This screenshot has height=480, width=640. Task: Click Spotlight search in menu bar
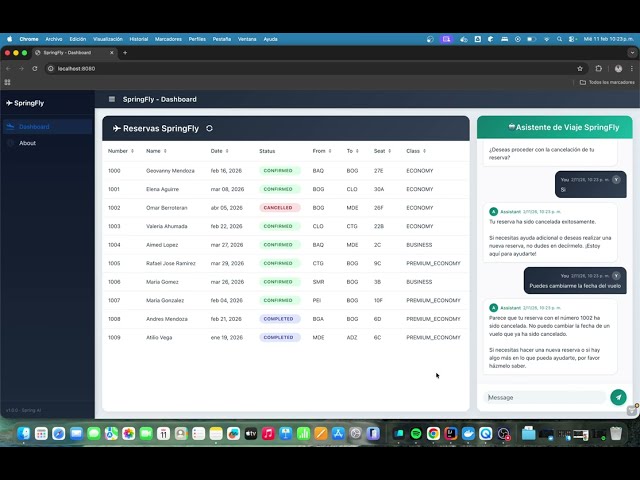pyautogui.click(x=559, y=39)
